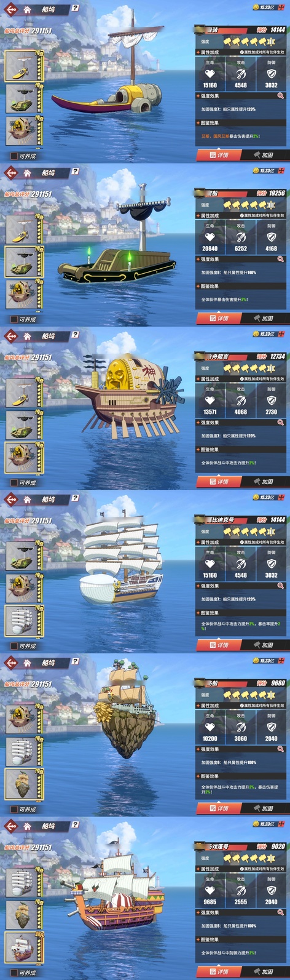The width and height of the screenshot is (290, 980).
Task: Open the ? help icon on golden-face ark screen
Action: click(75, 335)
